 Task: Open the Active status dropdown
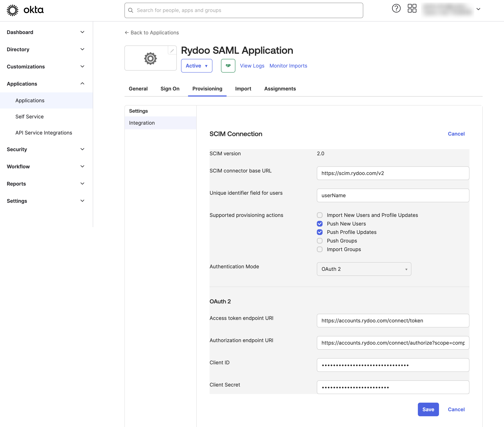point(196,66)
